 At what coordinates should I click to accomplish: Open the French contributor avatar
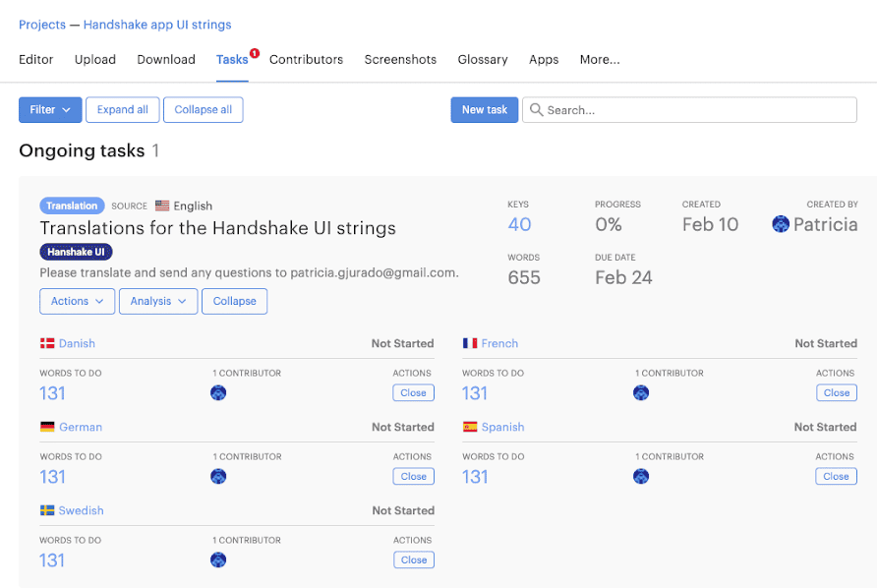tap(641, 392)
